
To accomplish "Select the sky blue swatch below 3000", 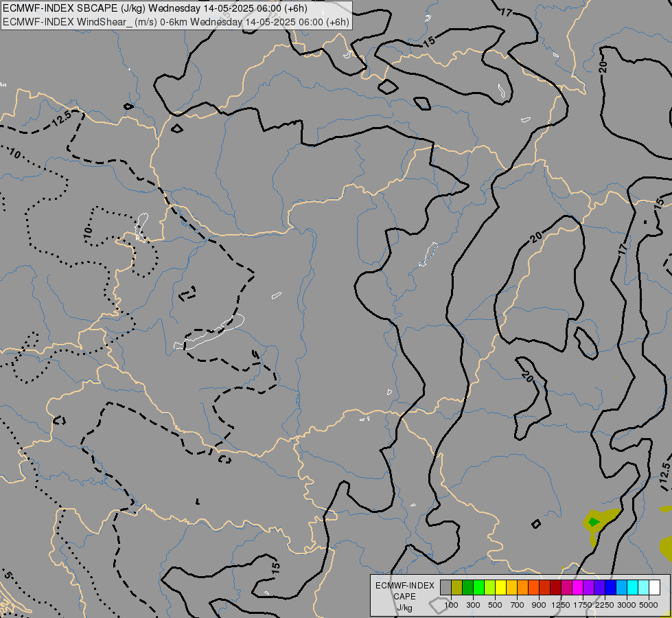I will click(x=621, y=588).
